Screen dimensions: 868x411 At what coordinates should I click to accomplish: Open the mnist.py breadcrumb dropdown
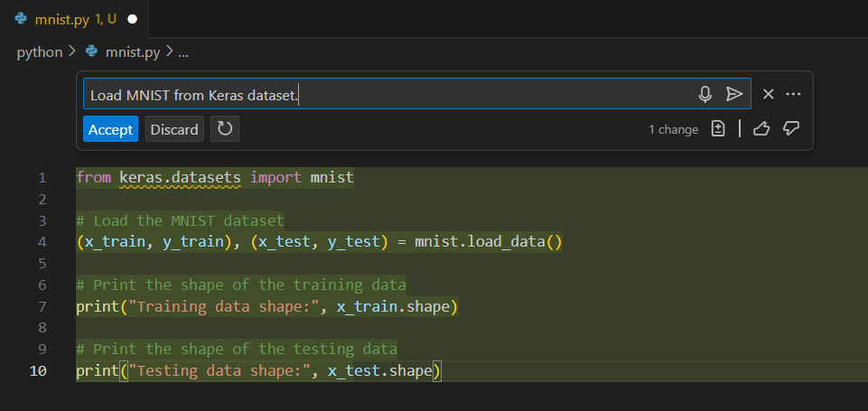132,52
